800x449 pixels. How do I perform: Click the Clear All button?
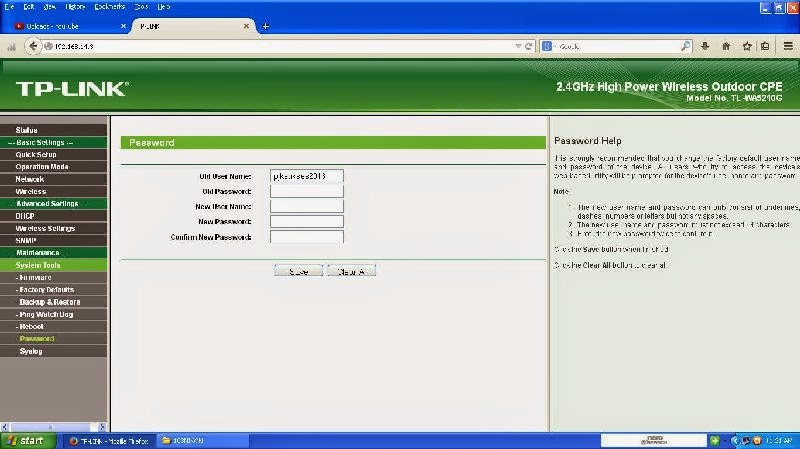point(352,271)
